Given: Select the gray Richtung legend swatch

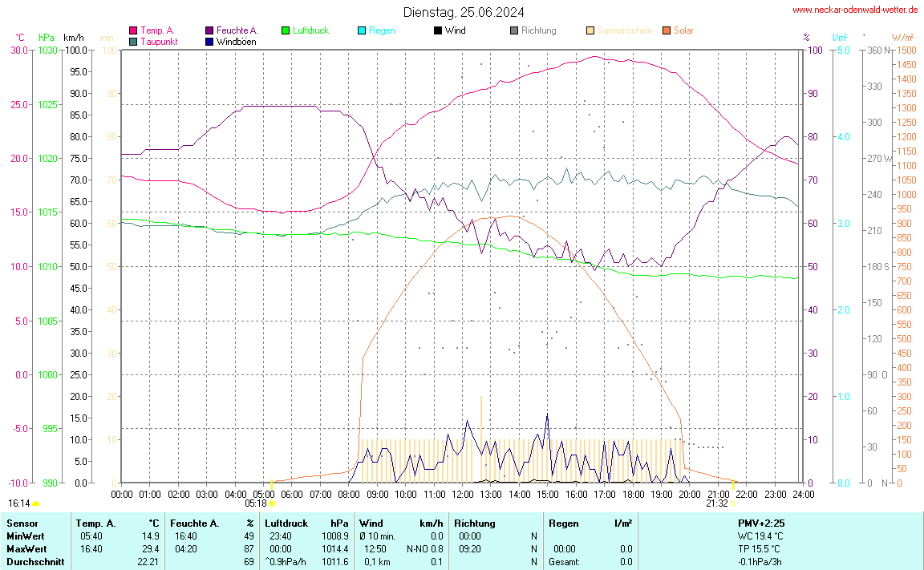Looking at the screenshot, I should tap(514, 30).
